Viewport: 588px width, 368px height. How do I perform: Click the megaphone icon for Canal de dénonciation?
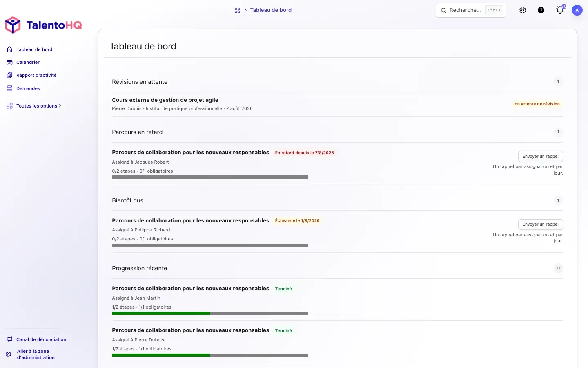9,339
